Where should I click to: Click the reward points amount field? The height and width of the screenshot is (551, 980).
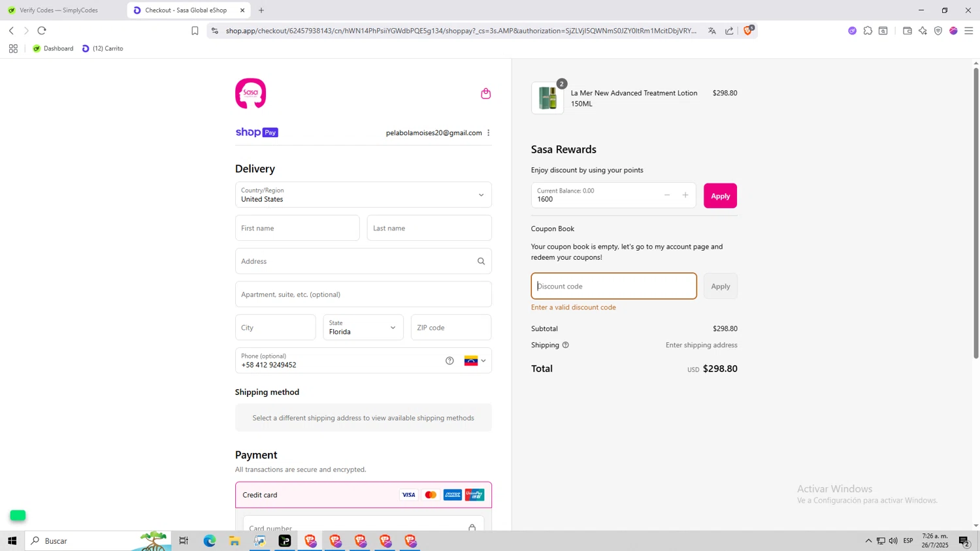point(595,195)
